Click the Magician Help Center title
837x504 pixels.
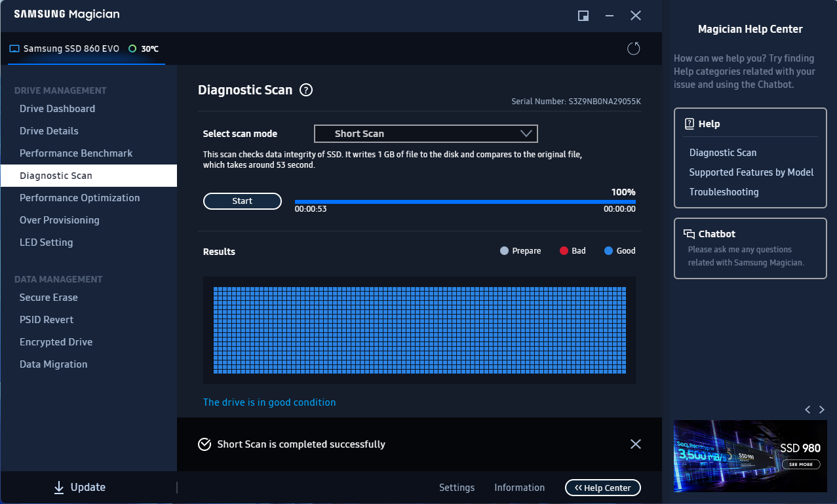pyautogui.click(x=750, y=29)
